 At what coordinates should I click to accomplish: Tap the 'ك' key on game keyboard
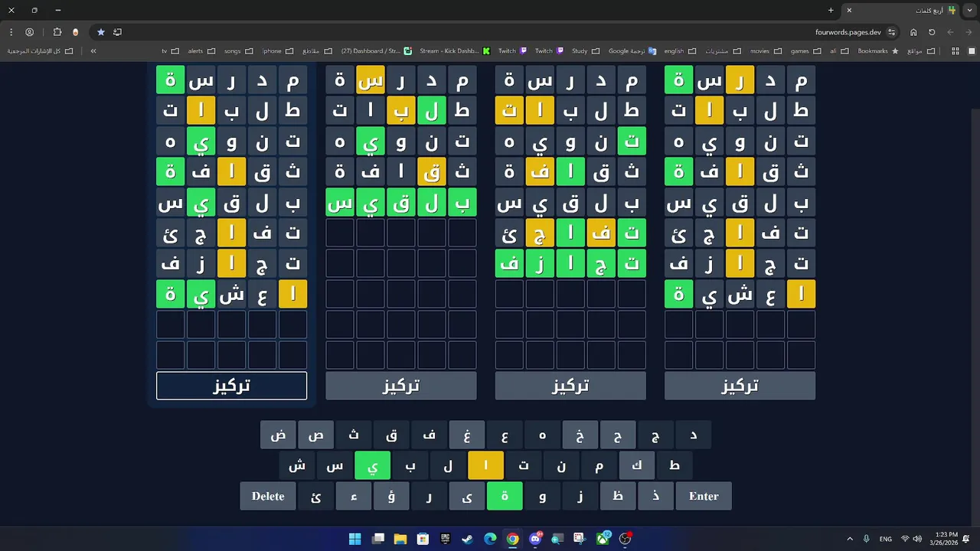coord(637,465)
